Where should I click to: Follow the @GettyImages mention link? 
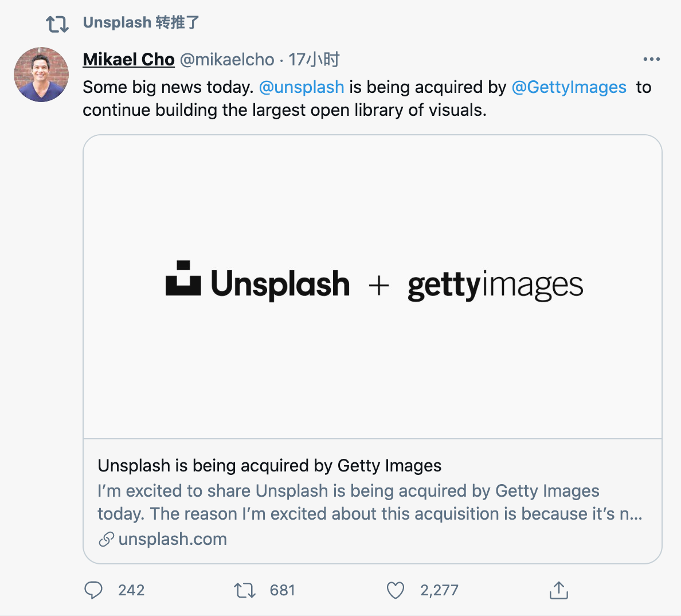(569, 87)
